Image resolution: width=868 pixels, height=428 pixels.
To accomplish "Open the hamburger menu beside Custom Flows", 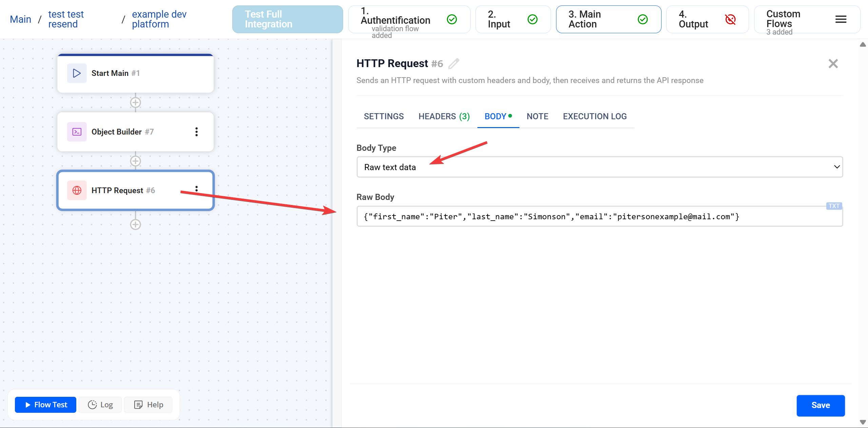I will pos(841,19).
